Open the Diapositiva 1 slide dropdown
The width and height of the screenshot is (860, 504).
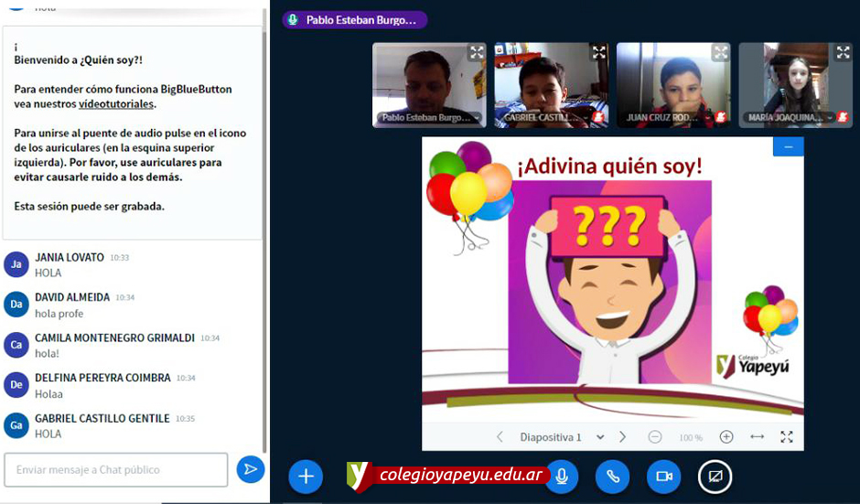pos(561,437)
